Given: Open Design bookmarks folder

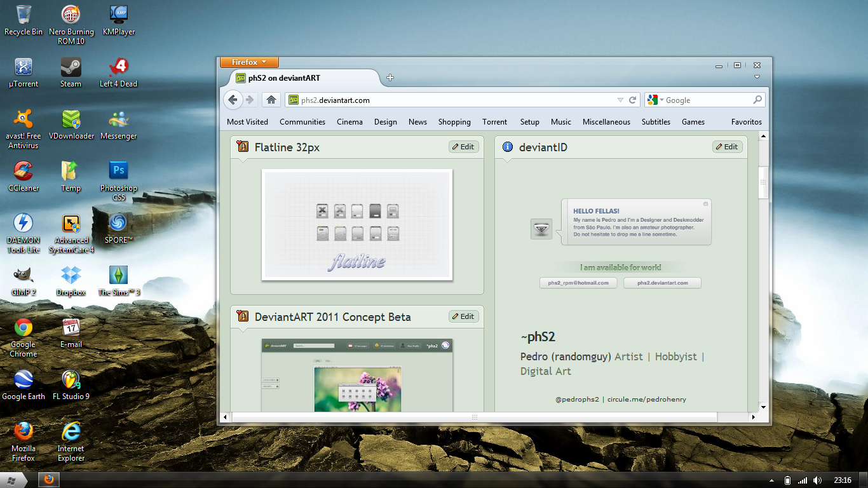Looking at the screenshot, I should point(385,122).
